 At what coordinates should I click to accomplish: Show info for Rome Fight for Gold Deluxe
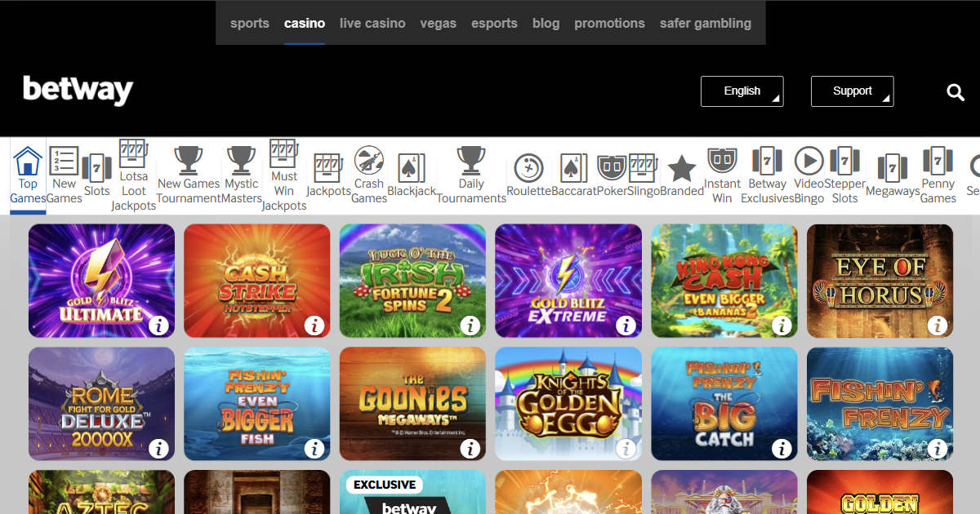click(158, 448)
